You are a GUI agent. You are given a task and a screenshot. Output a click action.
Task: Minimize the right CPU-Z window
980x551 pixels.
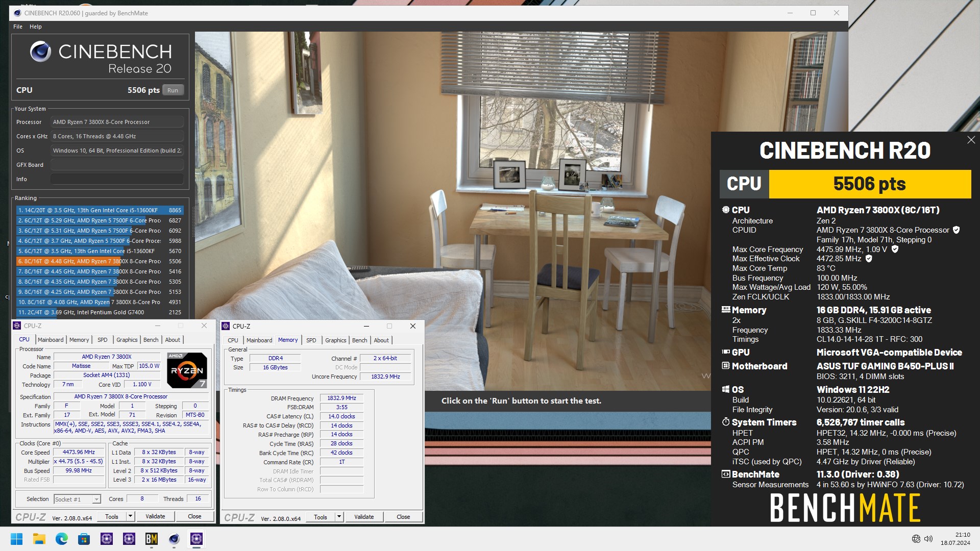point(366,326)
